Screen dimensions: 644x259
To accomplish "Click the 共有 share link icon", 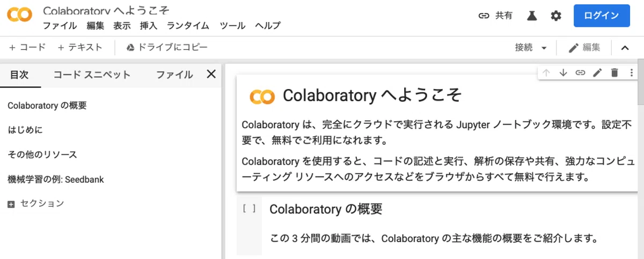I will (484, 16).
